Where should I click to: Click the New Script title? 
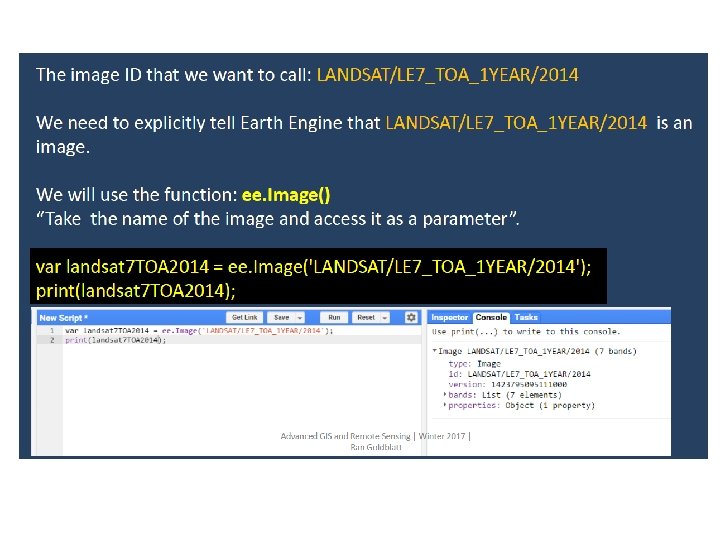(63, 318)
